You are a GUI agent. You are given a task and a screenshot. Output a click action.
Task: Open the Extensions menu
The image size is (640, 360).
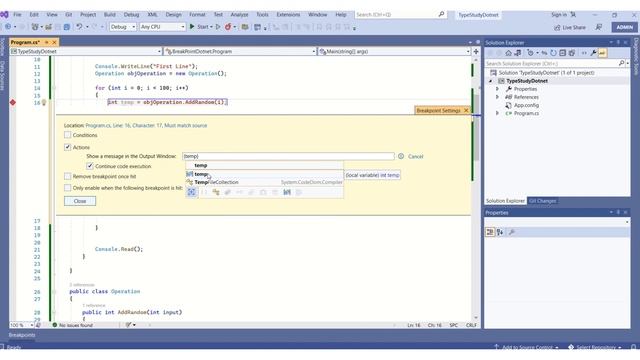[x=288, y=15]
